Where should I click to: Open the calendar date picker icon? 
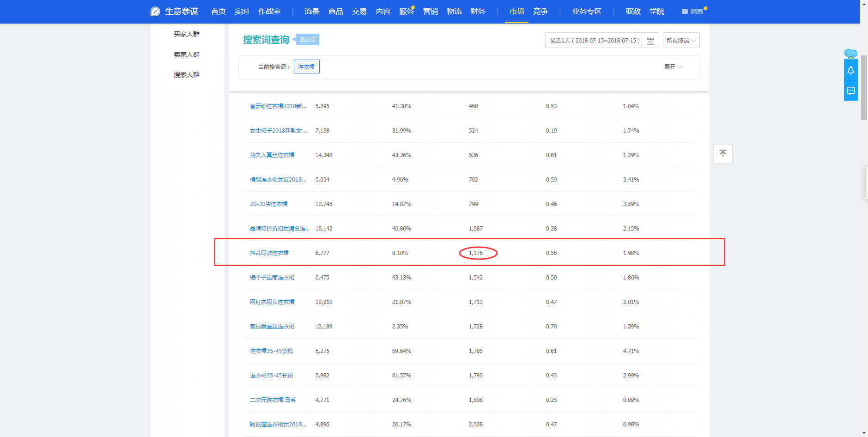pyautogui.click(x=650, y=41)
